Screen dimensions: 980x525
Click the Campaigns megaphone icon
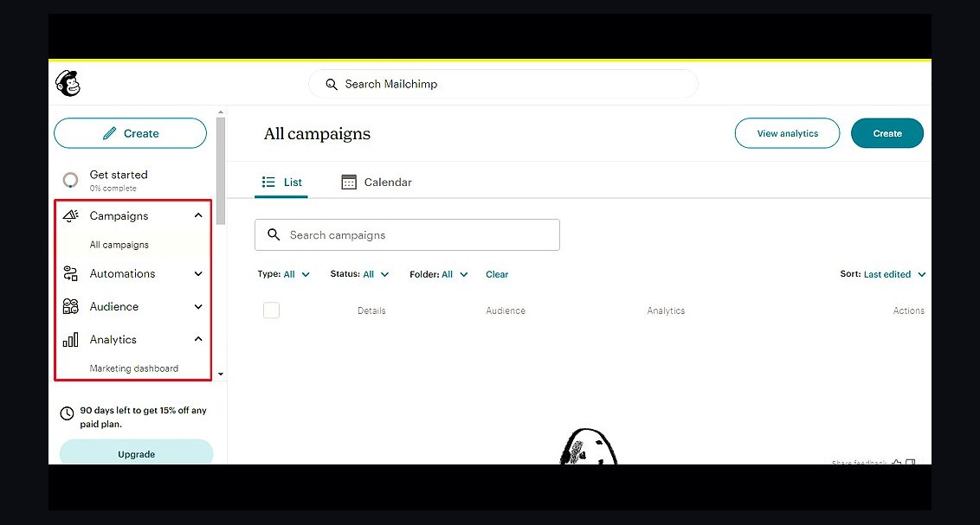(71, 216)
